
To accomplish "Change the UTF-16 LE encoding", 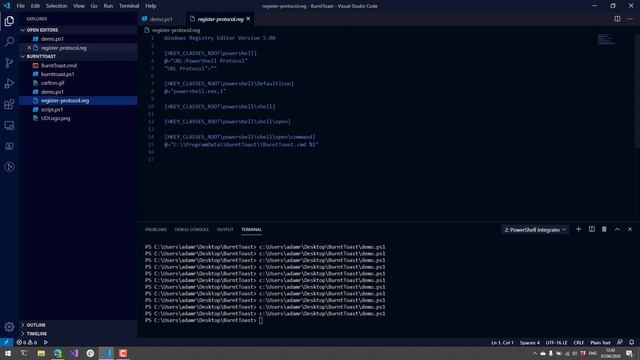I will 556,342.
